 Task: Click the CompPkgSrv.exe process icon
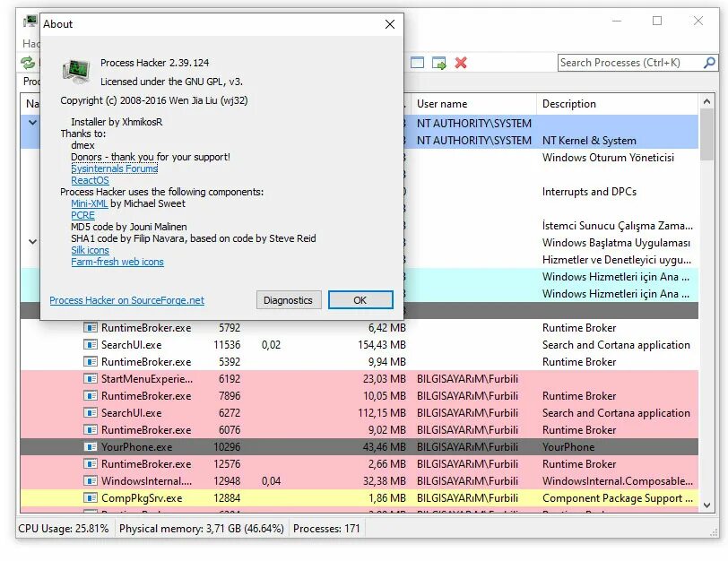[91, 498]
